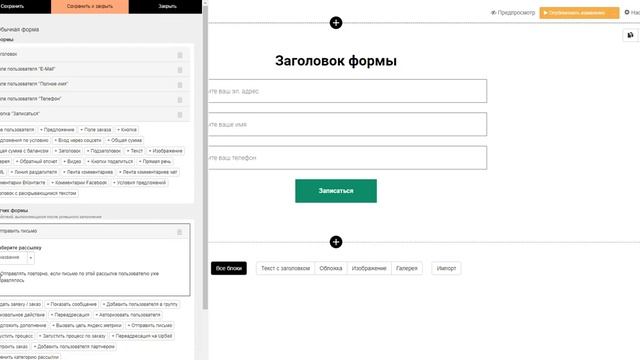Add 'Авторизовать пользователя' handler
The image size is (640, 360).
128,315
